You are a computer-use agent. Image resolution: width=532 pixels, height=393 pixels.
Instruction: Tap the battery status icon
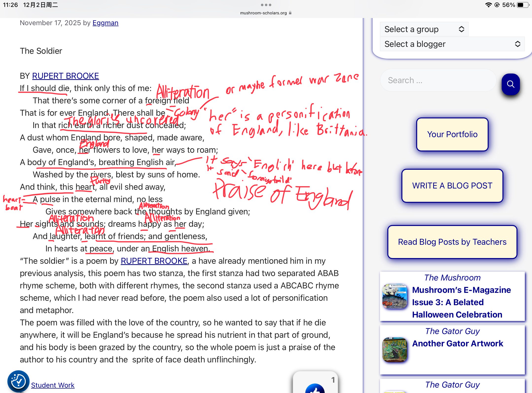click(x=523, y=5)
